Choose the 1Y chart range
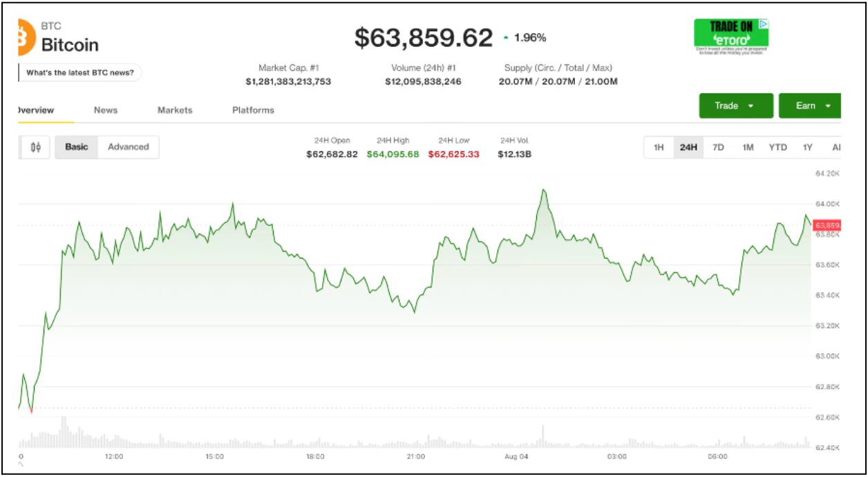Screen dimensions: 868x477 coord(807,147)
